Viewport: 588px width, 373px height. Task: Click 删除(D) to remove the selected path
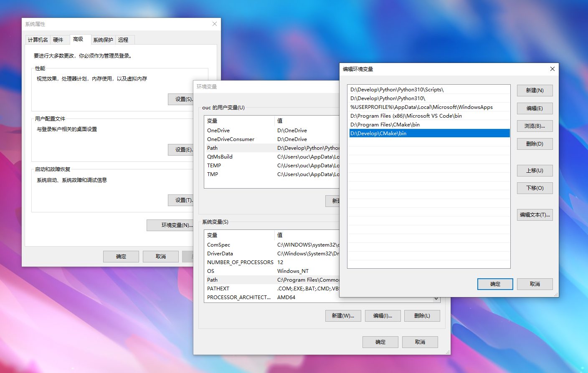tap(535, 144)
